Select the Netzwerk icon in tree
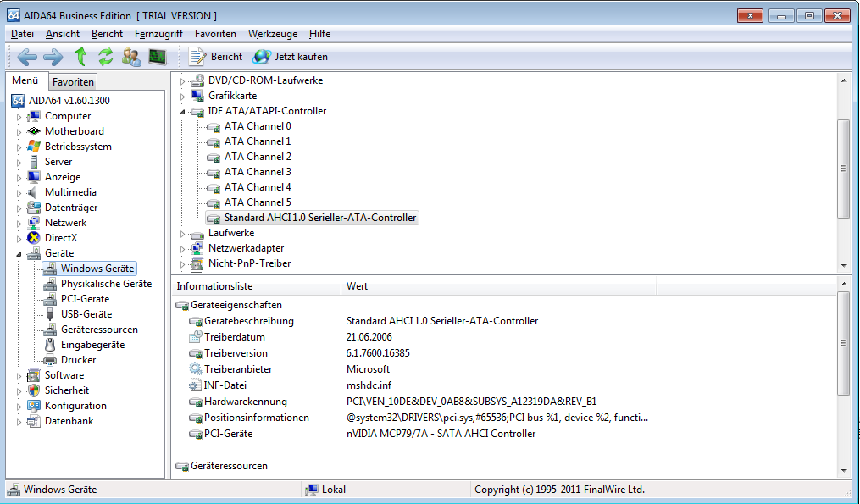Screen dimensions: 860x504 tap(34, 223)
